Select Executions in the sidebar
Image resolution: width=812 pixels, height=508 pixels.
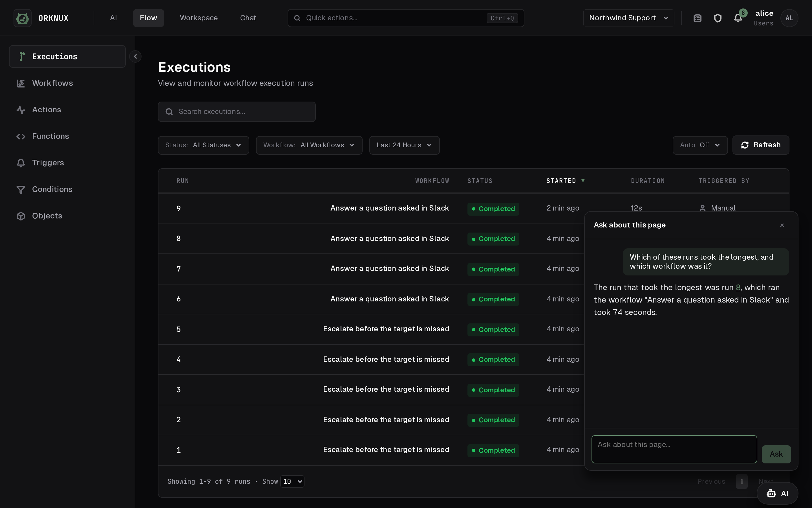pos(67,56)
